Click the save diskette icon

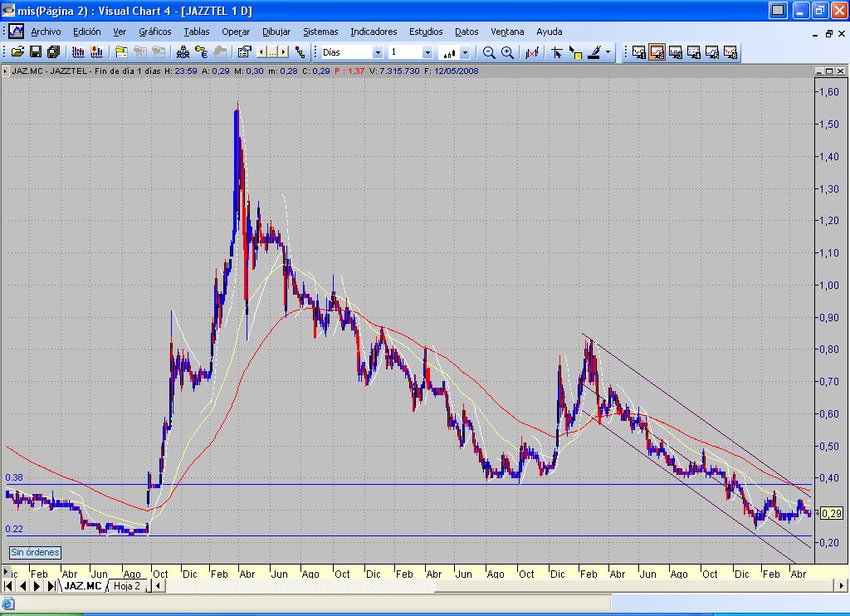(35, 52)
